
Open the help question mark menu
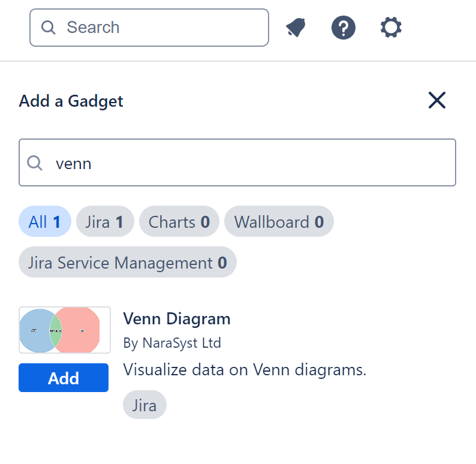[344, 28]
